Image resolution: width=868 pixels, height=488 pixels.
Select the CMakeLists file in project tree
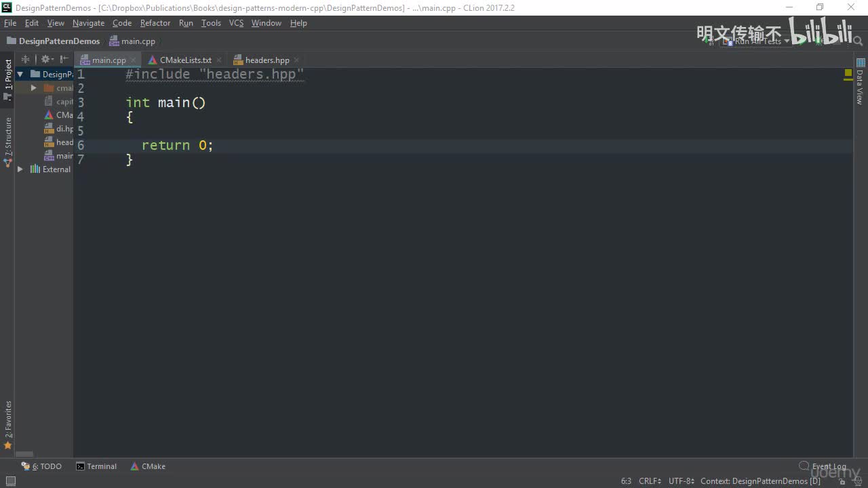(58, 115)
